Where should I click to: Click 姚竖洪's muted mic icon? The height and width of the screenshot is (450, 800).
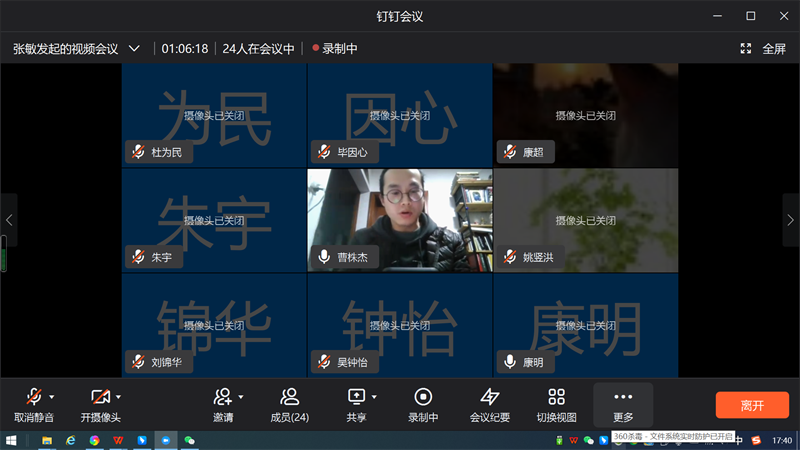point(510,257)
